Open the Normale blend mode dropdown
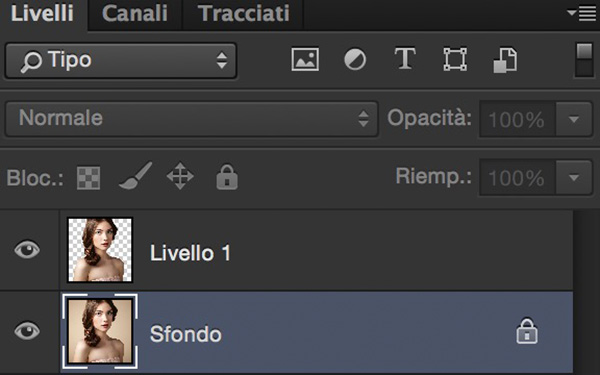 click(x=192, y=119)
